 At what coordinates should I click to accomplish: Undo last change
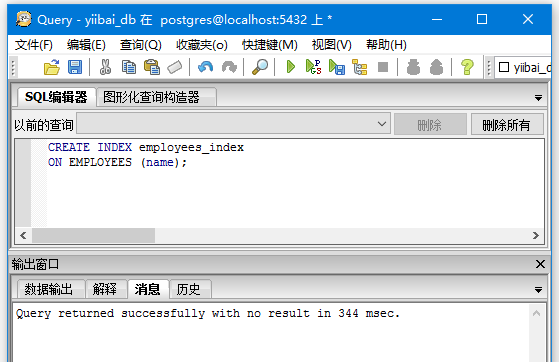205,67
